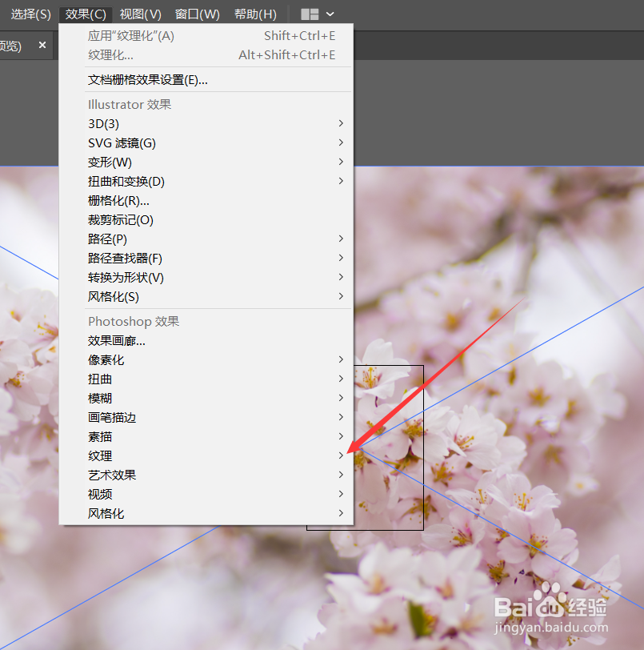Screen dimensions: 644x650
Task: Open the 窗口(W) menu
Action: tap(197, 14)
